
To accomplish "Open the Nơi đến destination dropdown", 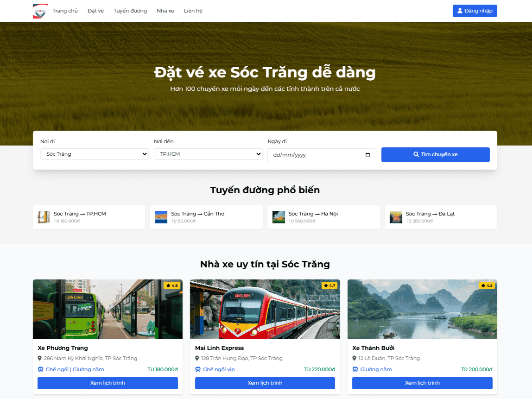I will tap(208, 154).
